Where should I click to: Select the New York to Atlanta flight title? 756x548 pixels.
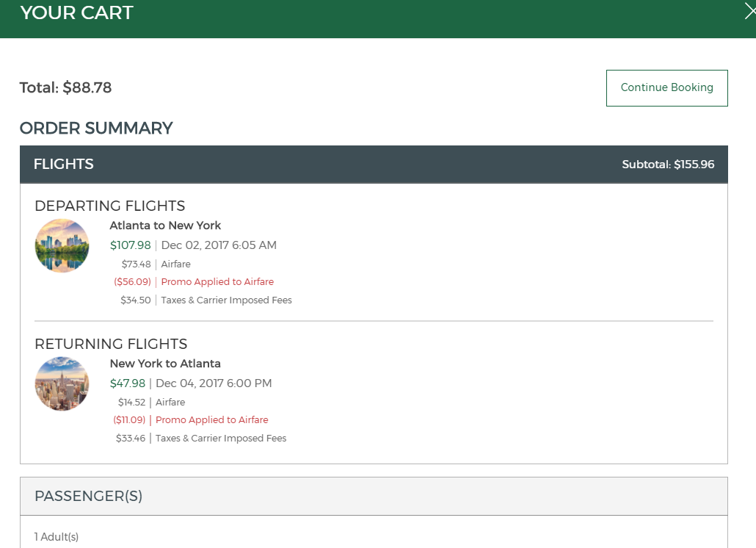pos(165,364)
